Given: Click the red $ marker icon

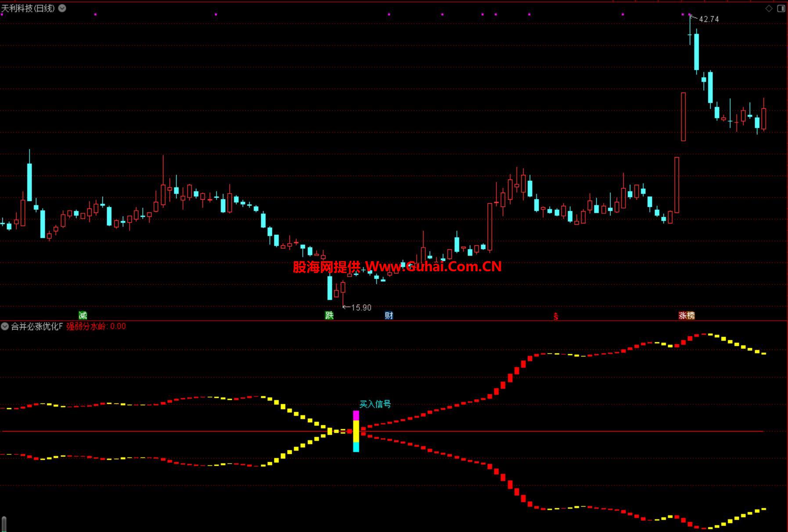Looking at the screenshot, I should [555, 316].
